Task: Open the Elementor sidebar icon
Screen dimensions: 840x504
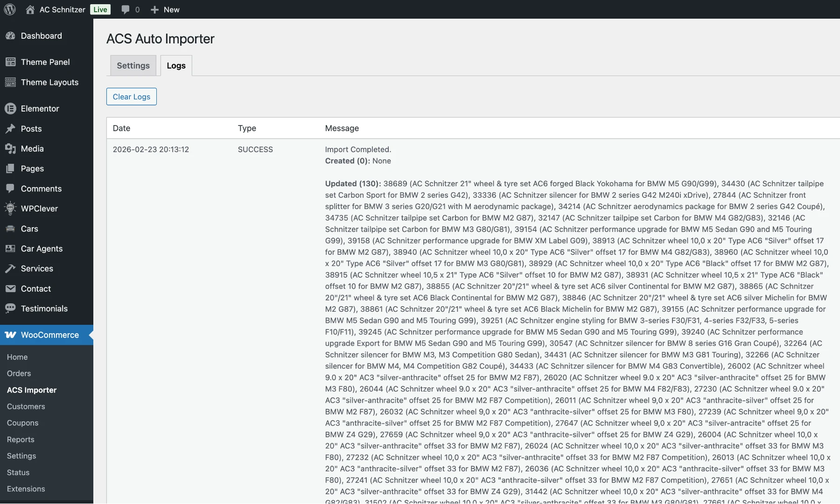Action: click(10, 108)
